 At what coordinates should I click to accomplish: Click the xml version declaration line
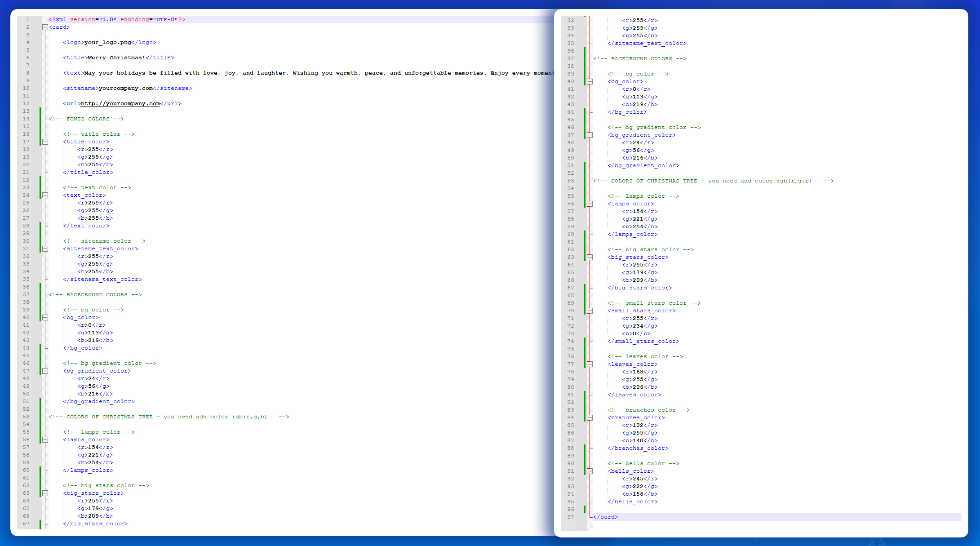tap(116, 20)
